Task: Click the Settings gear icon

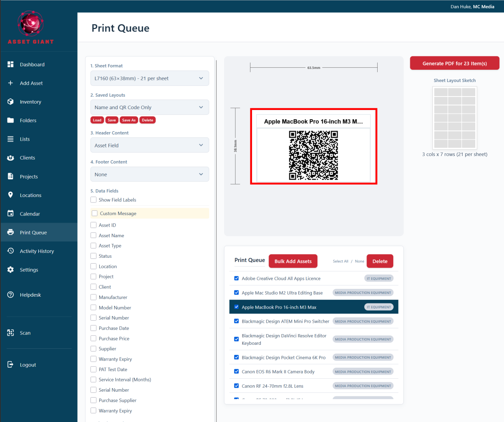Action: [x=11, y=270]
